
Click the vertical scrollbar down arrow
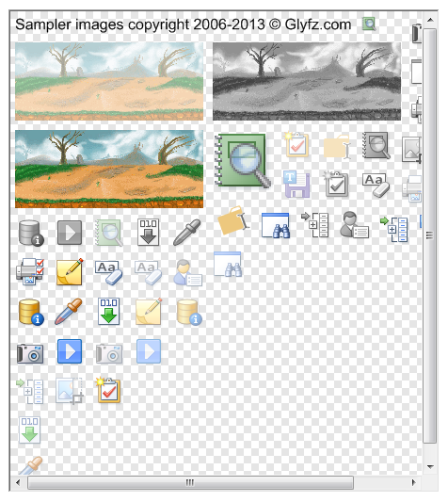coord(430,466)
